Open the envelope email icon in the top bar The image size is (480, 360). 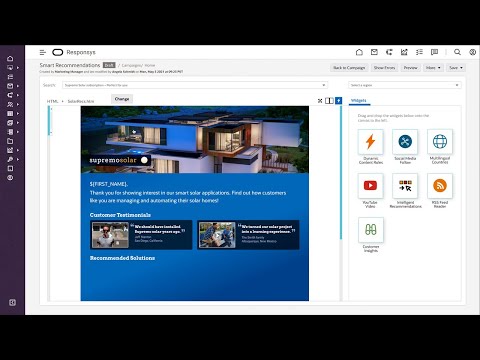pyautogui.click(x=374, y=52)
